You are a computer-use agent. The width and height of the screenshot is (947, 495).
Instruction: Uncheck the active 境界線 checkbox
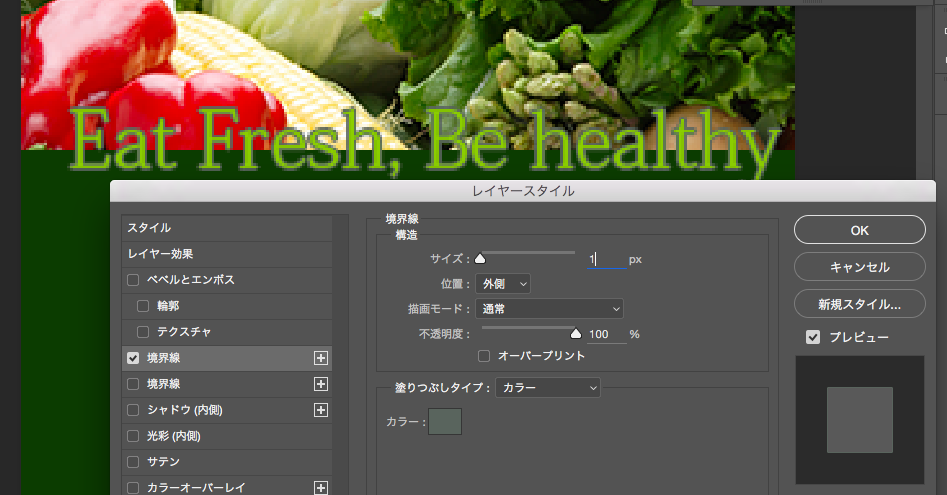[x=133, y=358]
